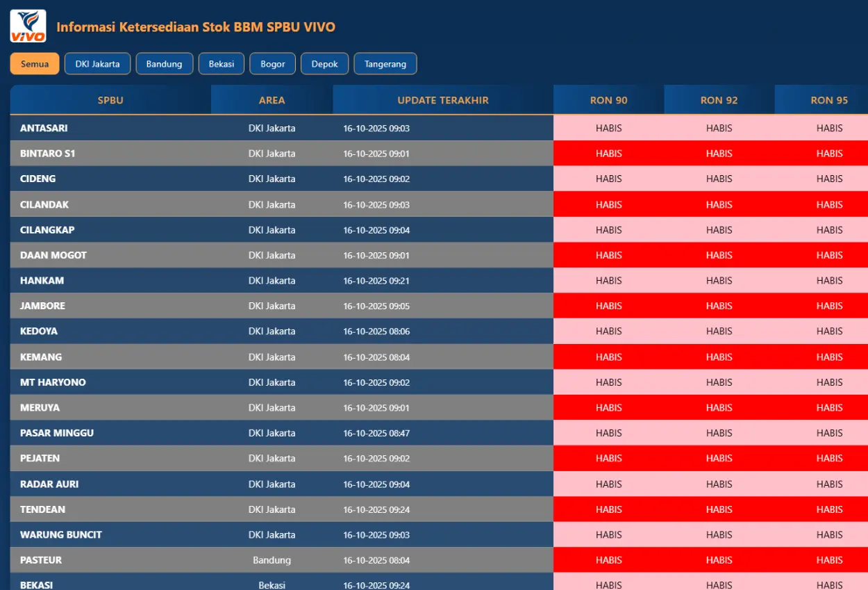
Task: Select the PASAR MINGGU station
Action: click(57, 433)
